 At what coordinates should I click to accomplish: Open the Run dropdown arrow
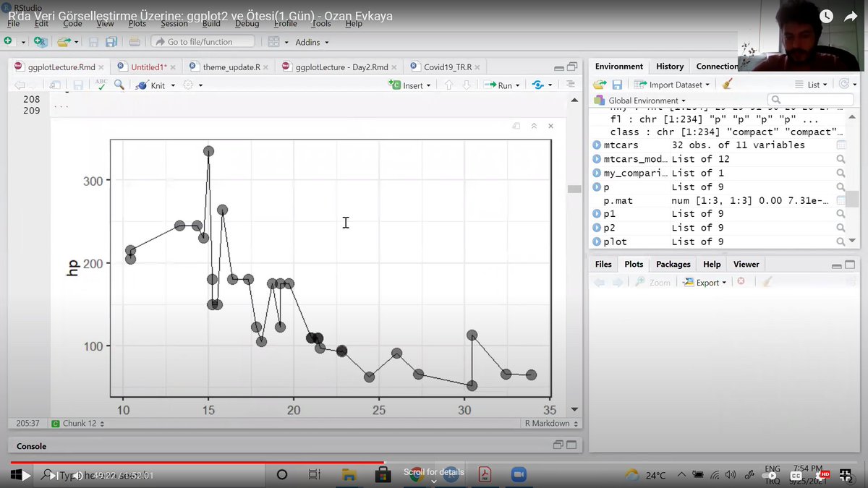pos(519,85)
